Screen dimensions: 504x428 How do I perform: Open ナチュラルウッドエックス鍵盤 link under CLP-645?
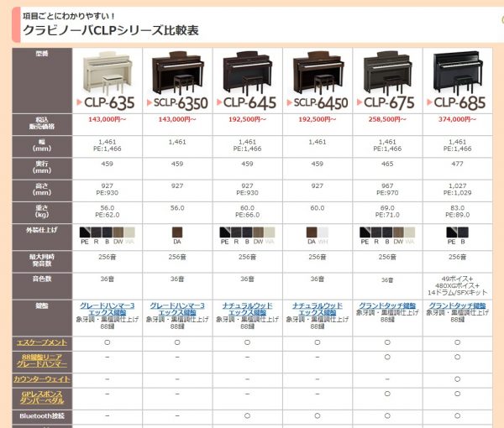[247, 309]
